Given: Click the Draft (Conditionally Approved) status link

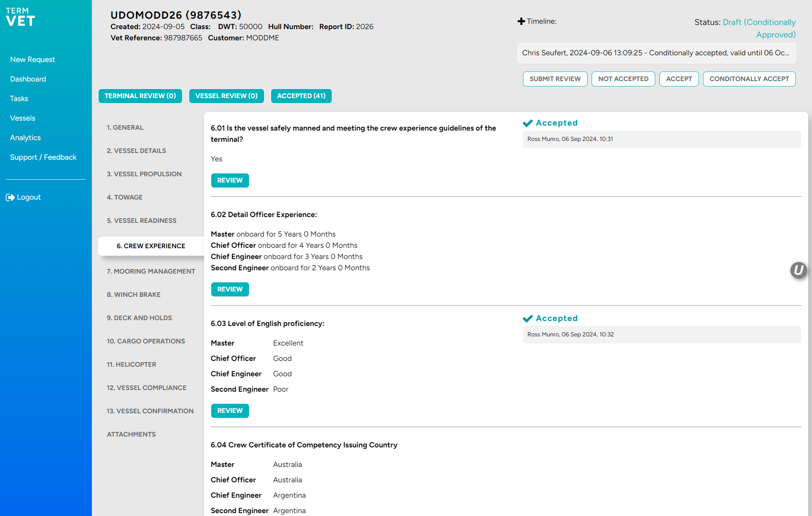Looking at the screenshot, I should pos(759,28).
